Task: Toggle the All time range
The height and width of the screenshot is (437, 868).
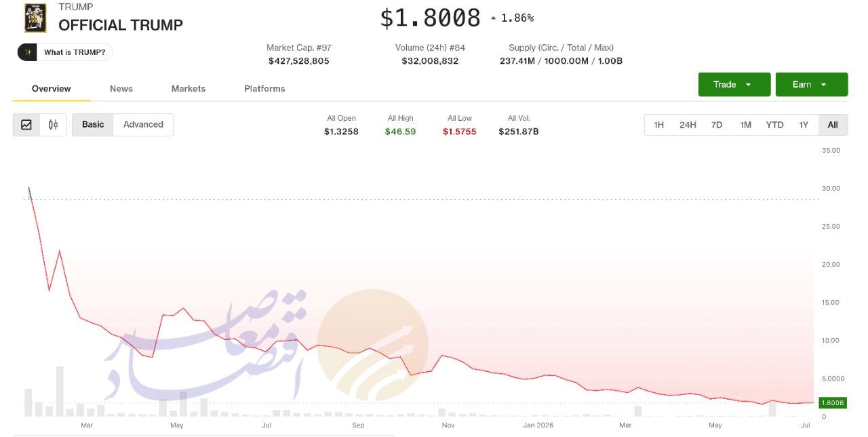Action: coord(833,125)
